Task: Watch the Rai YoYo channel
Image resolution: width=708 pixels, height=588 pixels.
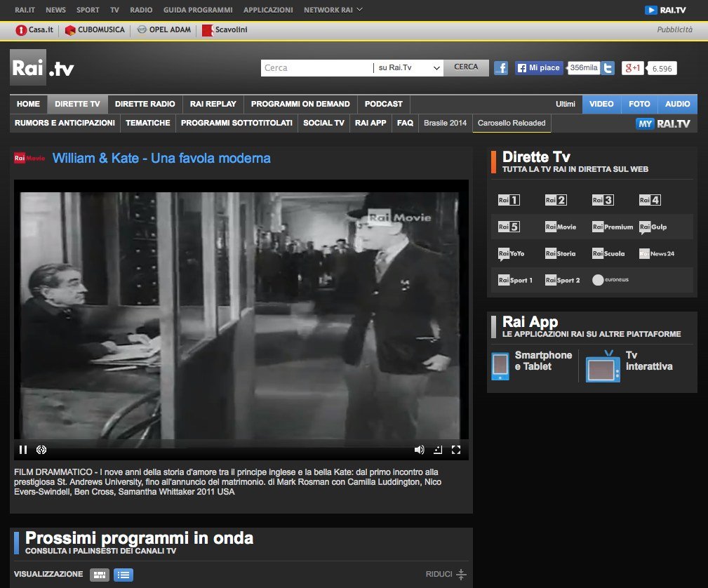Action: tap(511, 254)
